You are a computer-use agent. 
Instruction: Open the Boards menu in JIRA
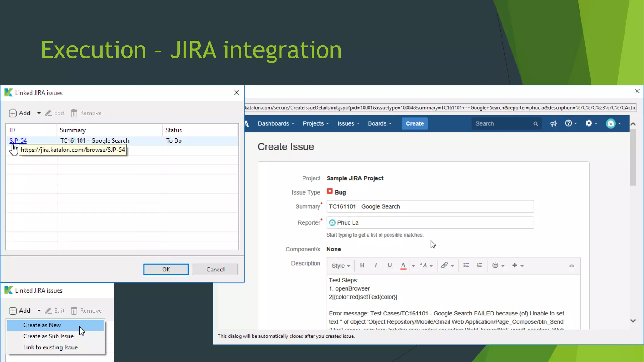tap(380, 123)
